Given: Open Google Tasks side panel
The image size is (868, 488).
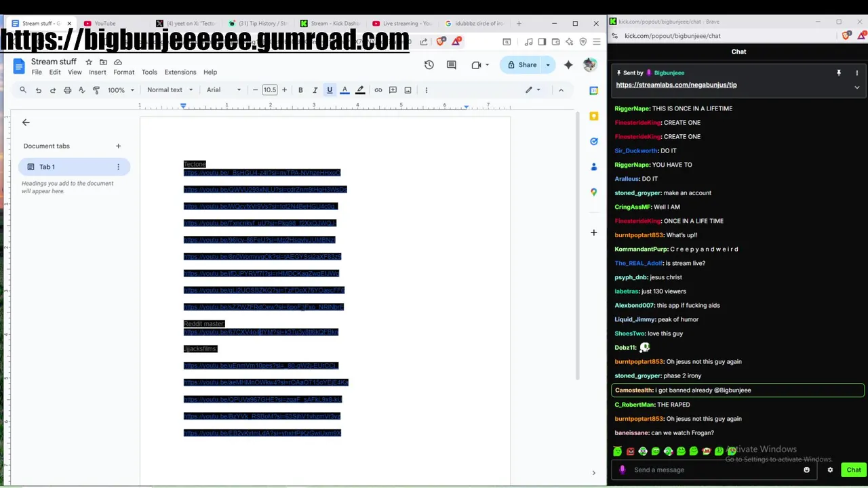Looking at the screenshot, I should tap(593, 141).
